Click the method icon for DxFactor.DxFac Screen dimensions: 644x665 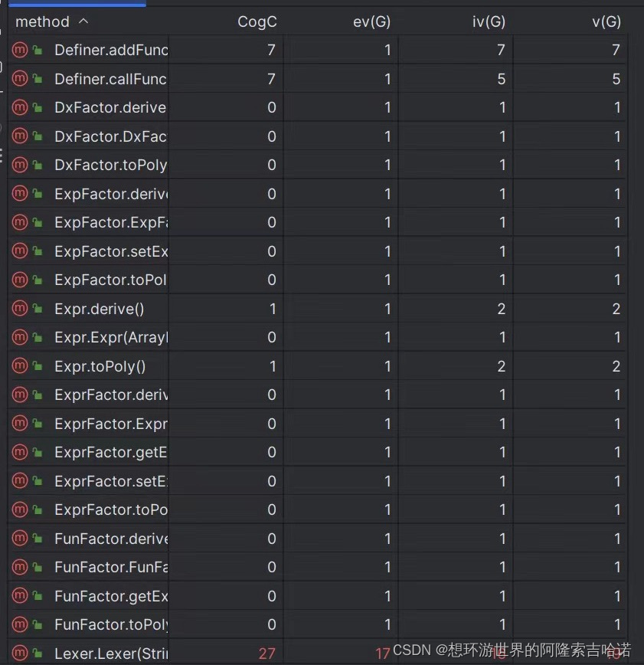pyautogui.click(x=19, y=136)
